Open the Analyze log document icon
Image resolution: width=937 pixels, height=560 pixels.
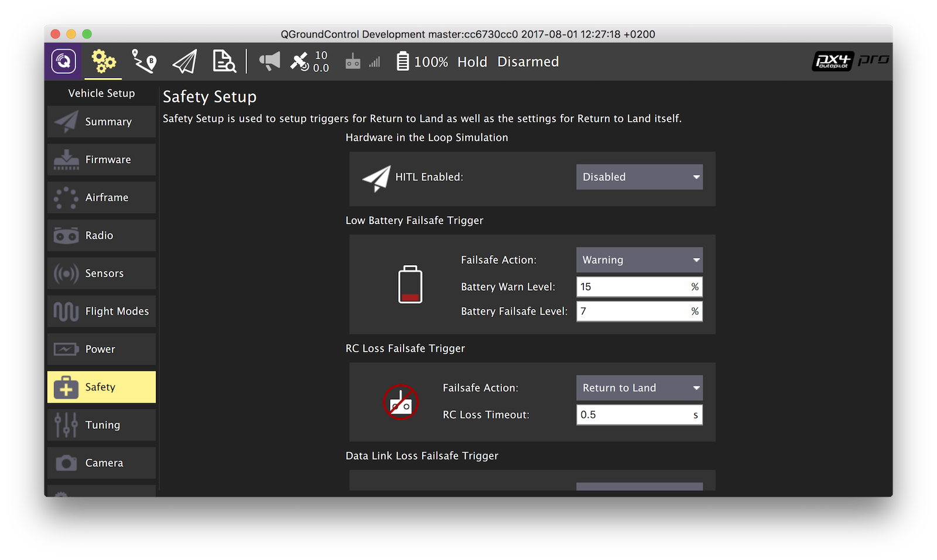(x=224, y=61)
